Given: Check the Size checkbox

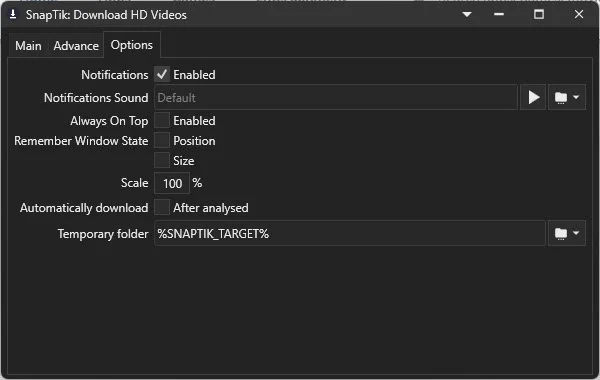Looking at the screenshot, I should pos(162,160).
